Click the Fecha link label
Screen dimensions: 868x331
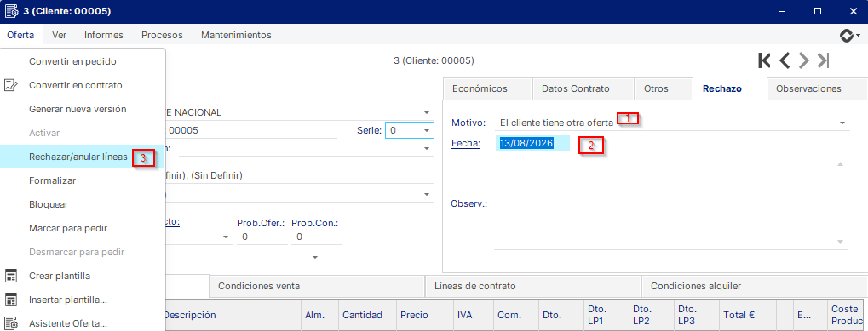click(x=466, y=143)
